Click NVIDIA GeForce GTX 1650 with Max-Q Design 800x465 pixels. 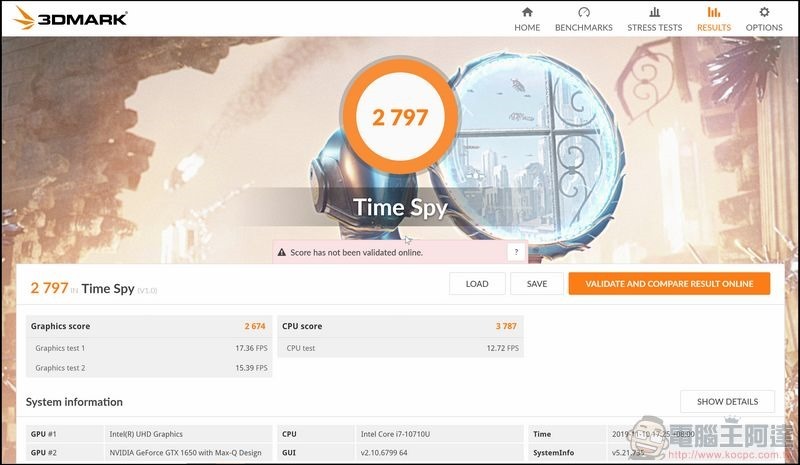185,453
